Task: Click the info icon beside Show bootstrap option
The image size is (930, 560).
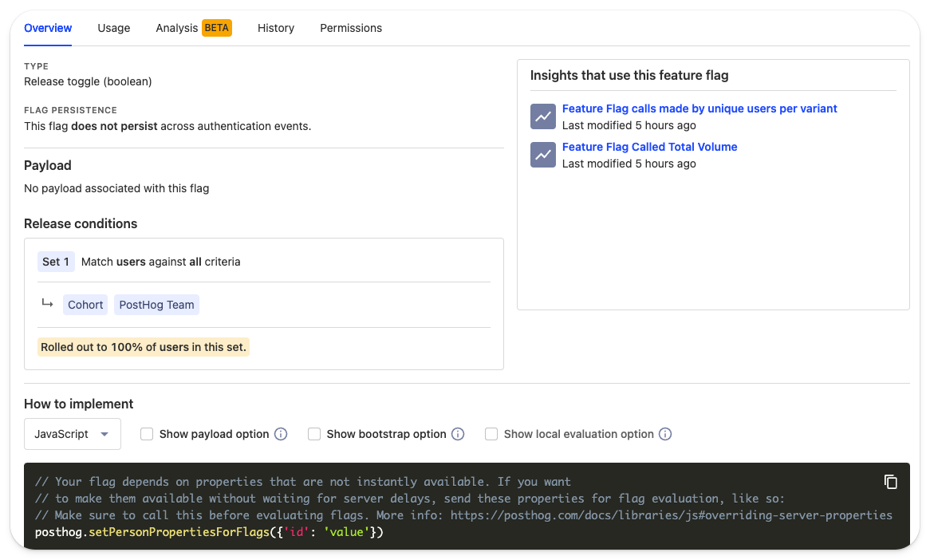Action: (x=458, y=434)
